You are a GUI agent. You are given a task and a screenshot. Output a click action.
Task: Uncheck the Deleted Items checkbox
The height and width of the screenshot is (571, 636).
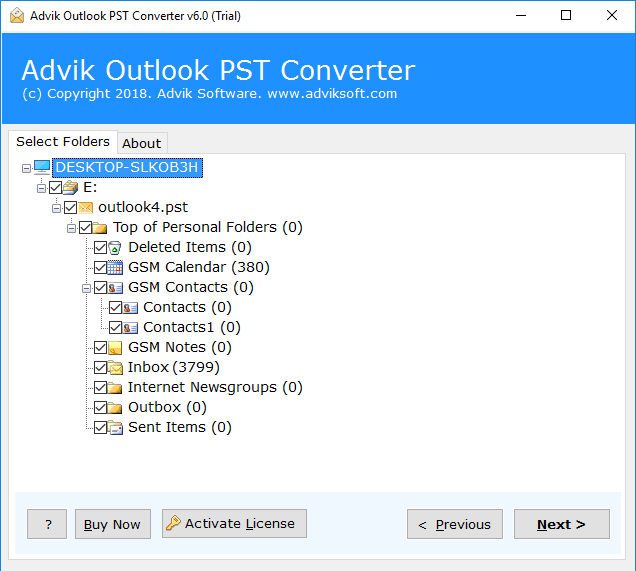pyautogui.click(x=100, y=247)
